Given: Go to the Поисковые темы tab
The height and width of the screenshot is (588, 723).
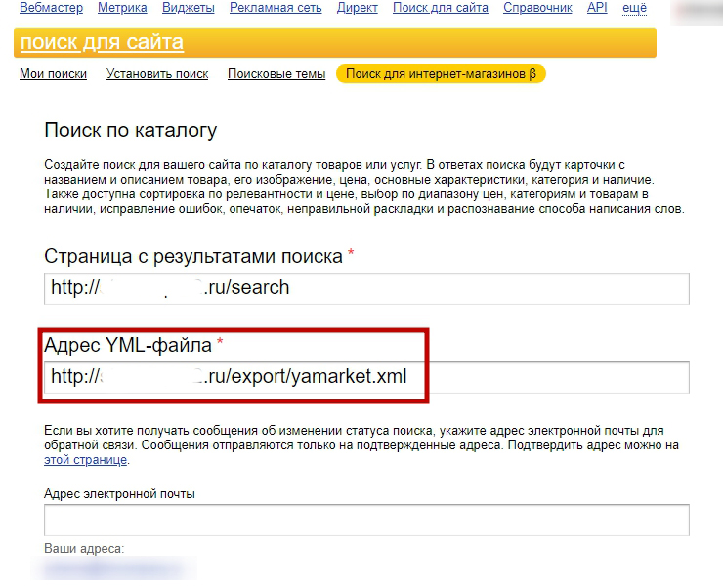Looking at the screenshot, I should [x=276, y=74].
